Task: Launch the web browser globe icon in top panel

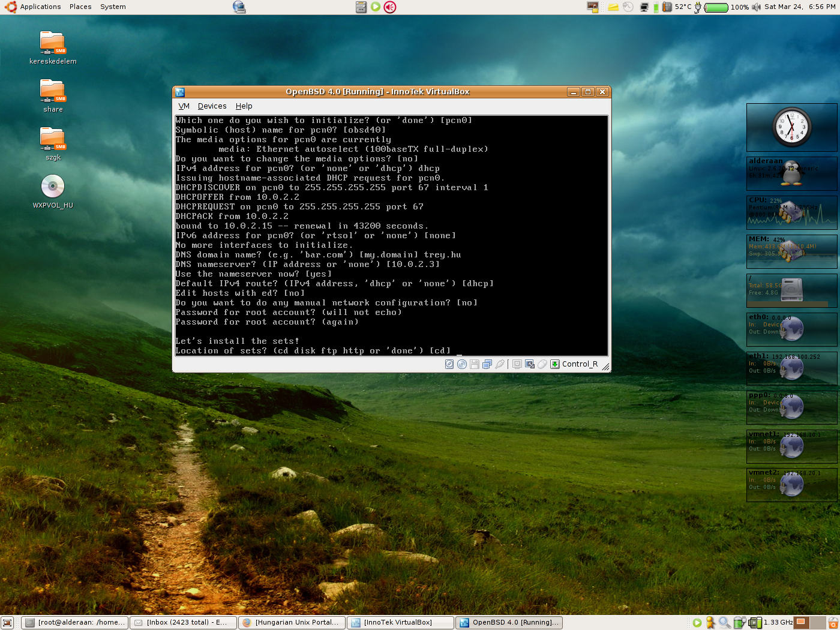Action: (239, 7)
